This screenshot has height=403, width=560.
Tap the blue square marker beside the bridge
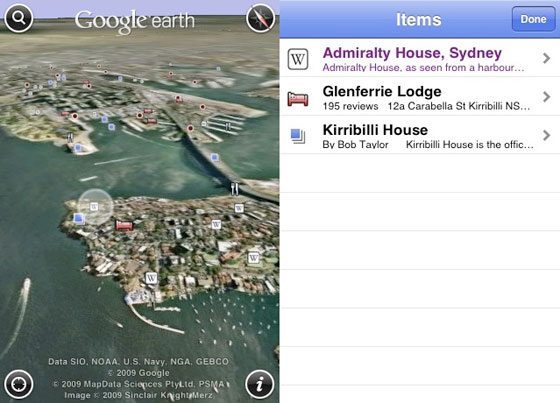click(214, 157)
